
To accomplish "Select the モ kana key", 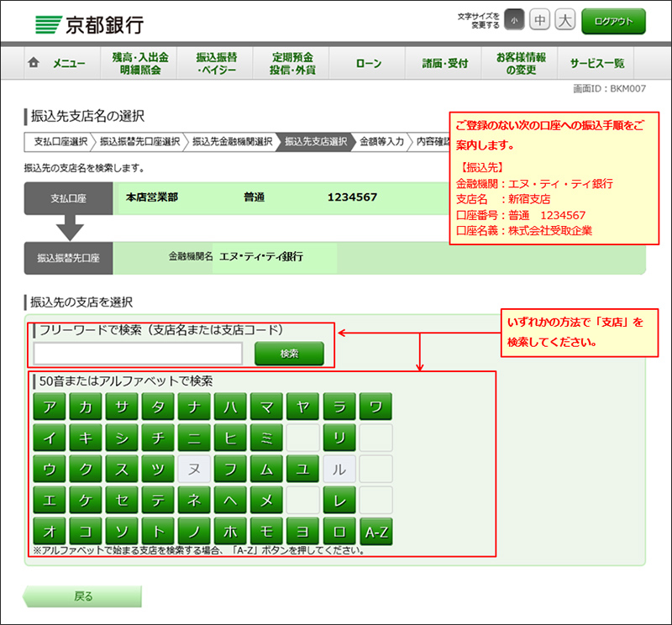I will [x=266, y=532].
